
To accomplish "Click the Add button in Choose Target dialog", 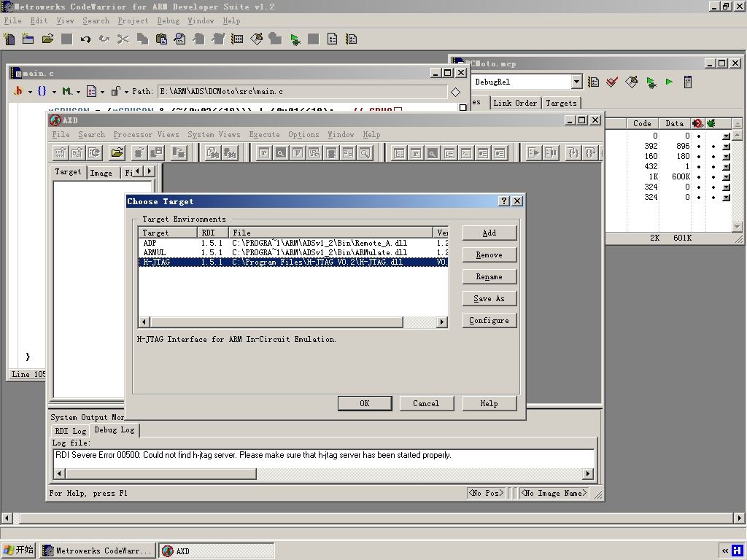I will [x=489, y=233].
